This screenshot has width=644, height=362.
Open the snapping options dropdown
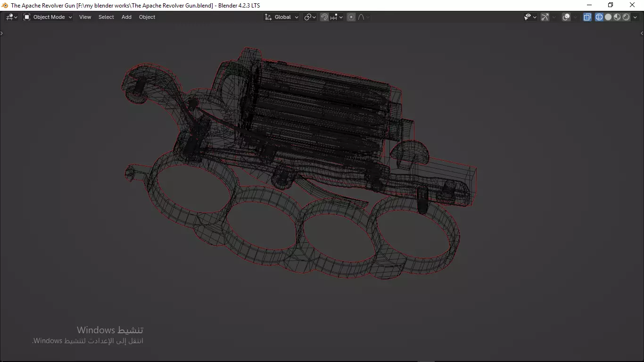tap(337, 17)
